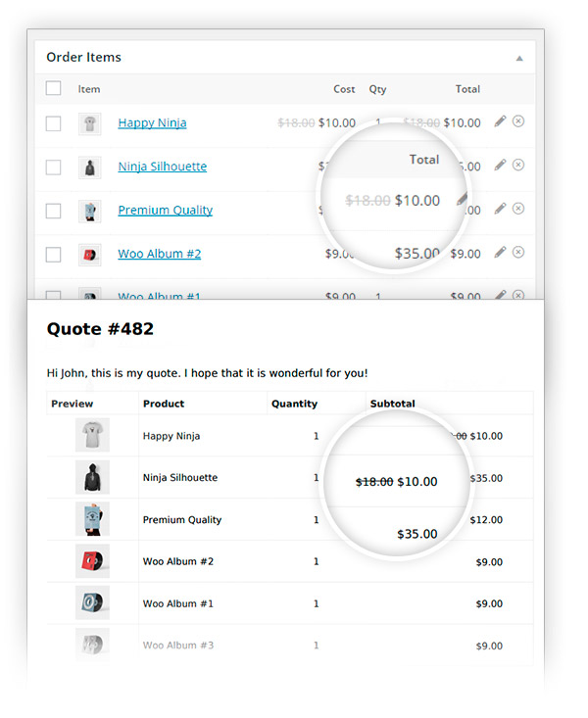Click Woo Album #3 preview image in quote
The width and height of the screenshot is (588, 718).
(x=92, y=645)
